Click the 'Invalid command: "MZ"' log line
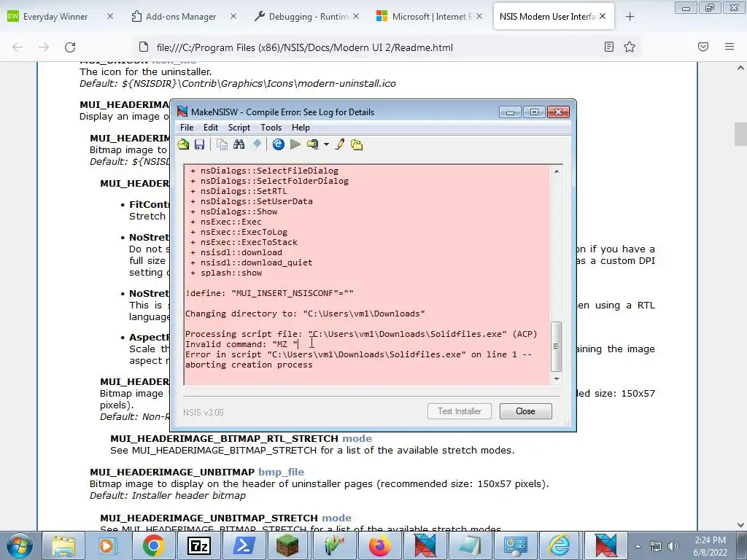The height and width of the screenshot is (560, 747). coord(242,344)
